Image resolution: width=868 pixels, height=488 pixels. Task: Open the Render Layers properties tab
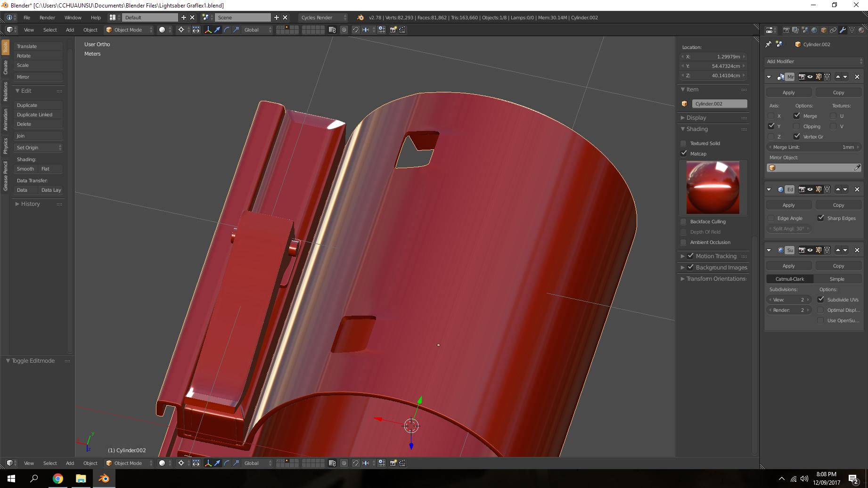coord(795,30)
